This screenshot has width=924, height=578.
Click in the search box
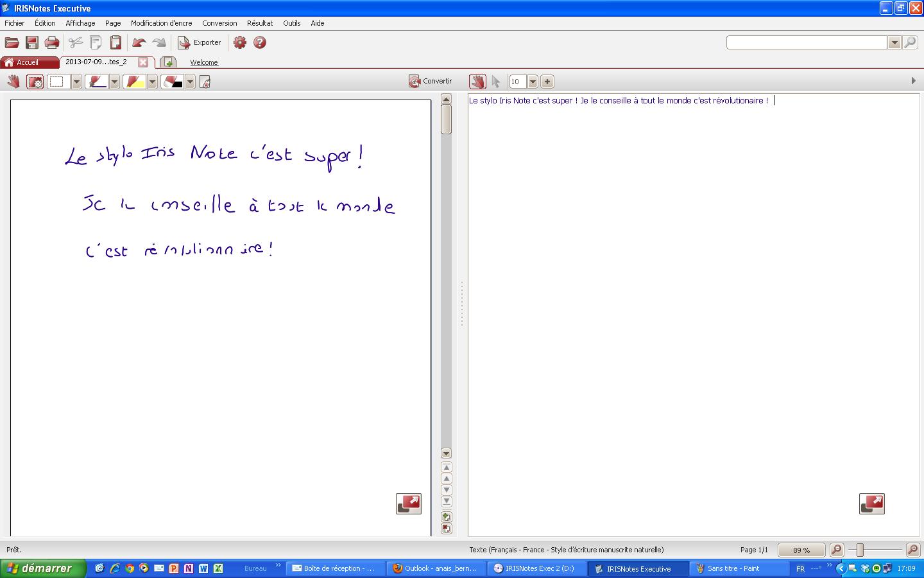(807, 42)
